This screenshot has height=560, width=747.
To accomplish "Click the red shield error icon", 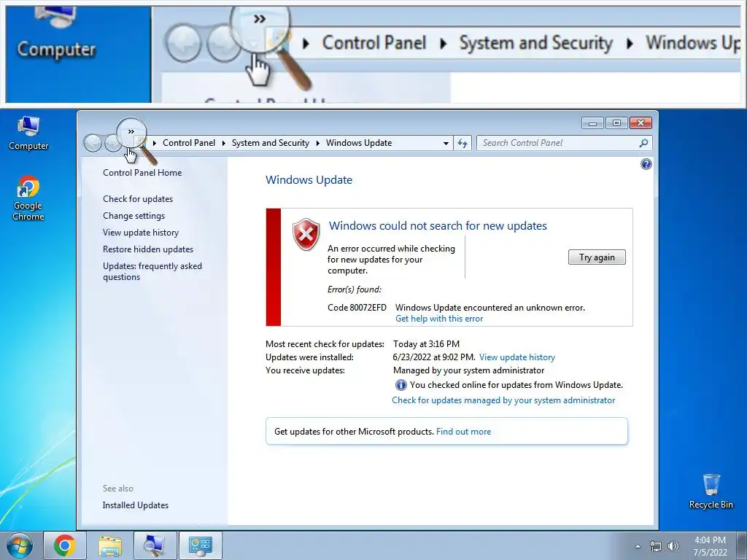I will (306, 234).
